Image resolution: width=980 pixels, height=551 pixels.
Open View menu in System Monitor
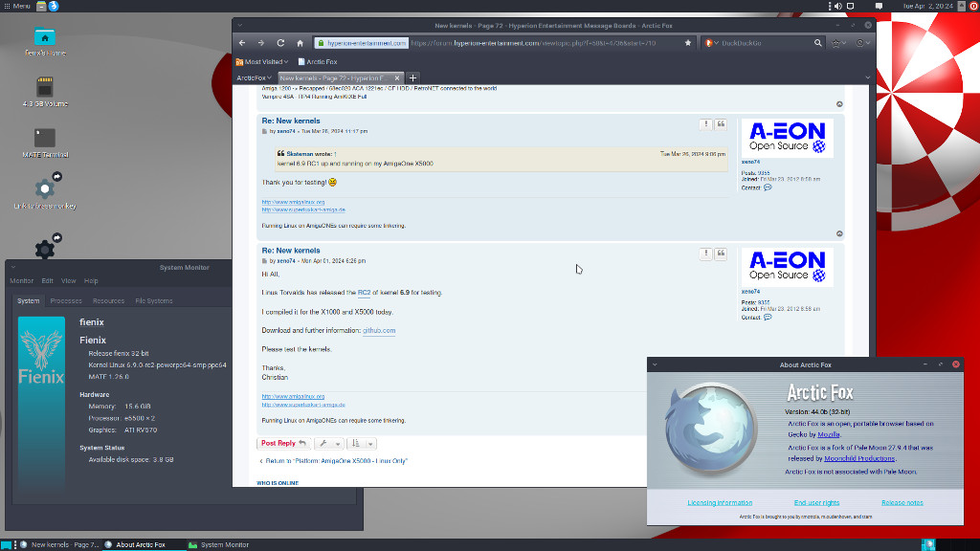pos(69,281)
